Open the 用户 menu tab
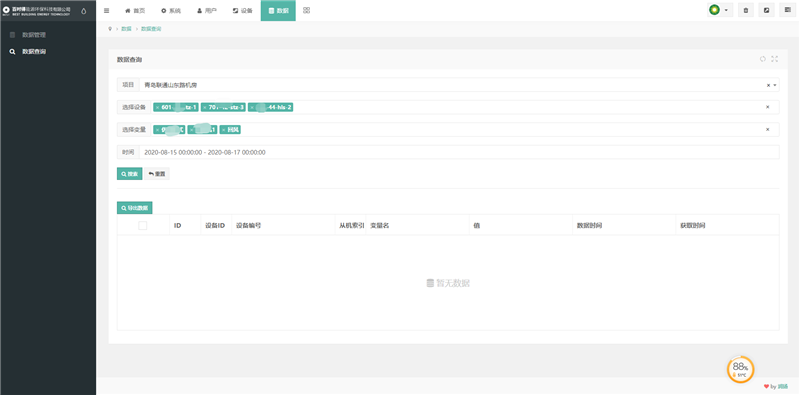Image resolution: width=800 pixels, height=395 pixels. tap(207, 10)
